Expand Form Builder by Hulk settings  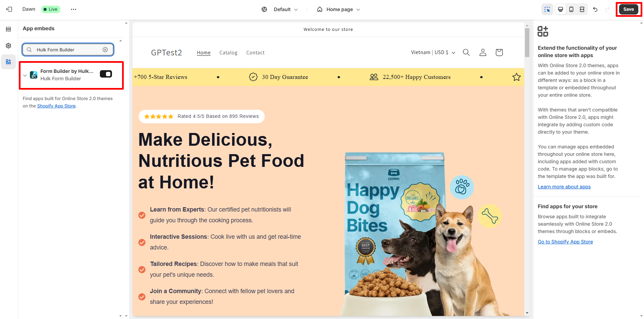click(25, 75)
